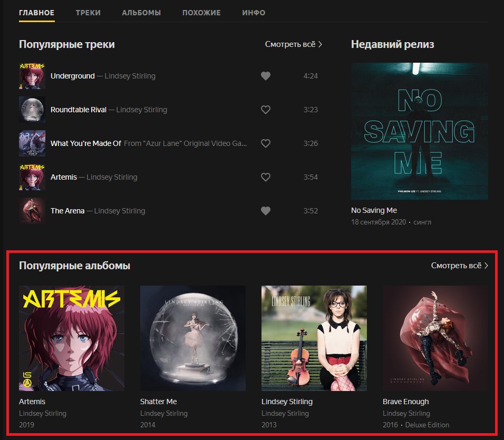Open the ИНФО tab
Image resolution: width=504 pixels, height=440 pixels.
254,13
